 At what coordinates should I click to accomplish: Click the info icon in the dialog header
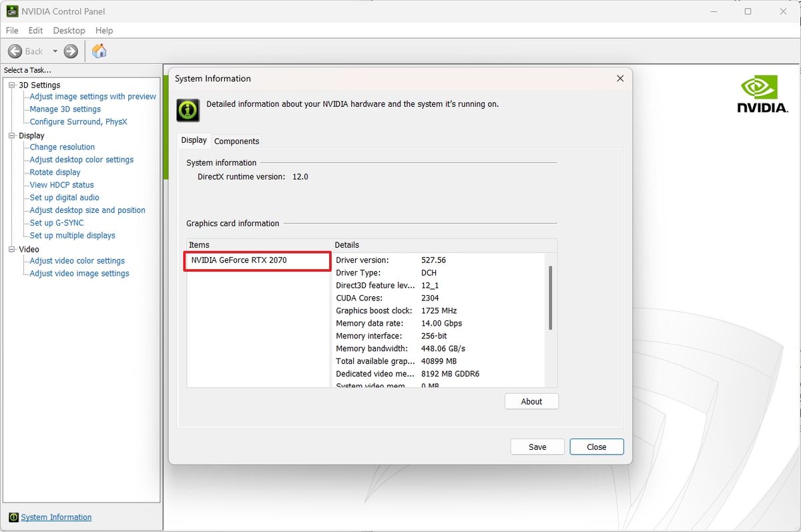tap(188, 110)
